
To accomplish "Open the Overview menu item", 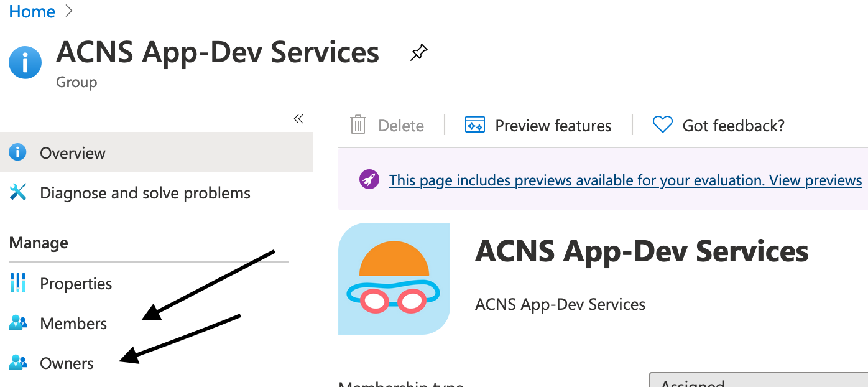I will pyautogui.click(x=73, y=153).
